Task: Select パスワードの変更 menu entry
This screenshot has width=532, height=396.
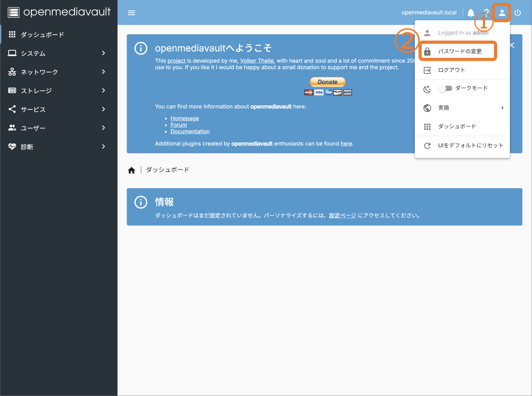Action: pyautogui.click(x=462, y=51)
